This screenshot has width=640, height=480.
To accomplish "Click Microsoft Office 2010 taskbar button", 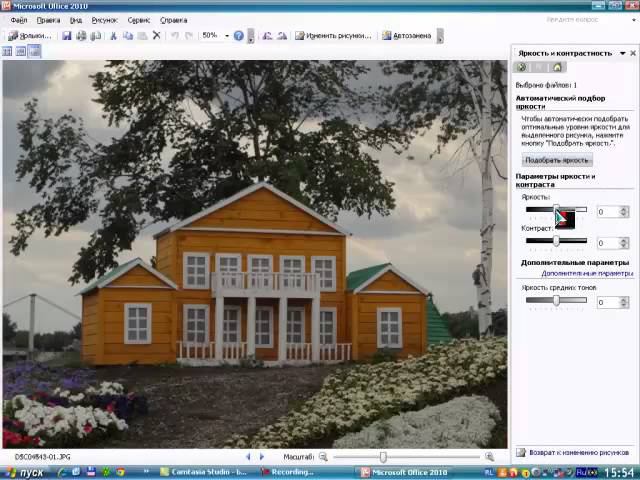I will pyautogui.click(x=405, y=472).
